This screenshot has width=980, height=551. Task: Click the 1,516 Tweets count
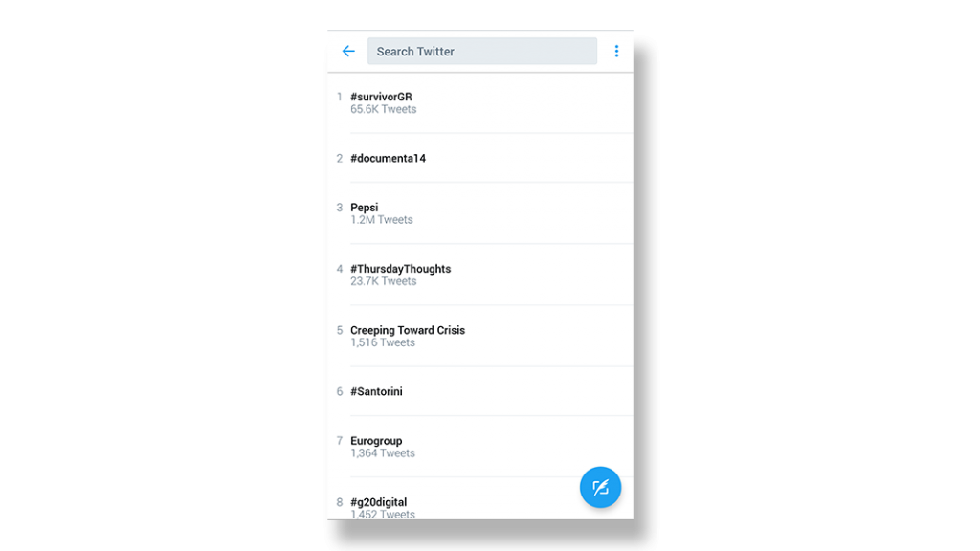tap(383, 342)
